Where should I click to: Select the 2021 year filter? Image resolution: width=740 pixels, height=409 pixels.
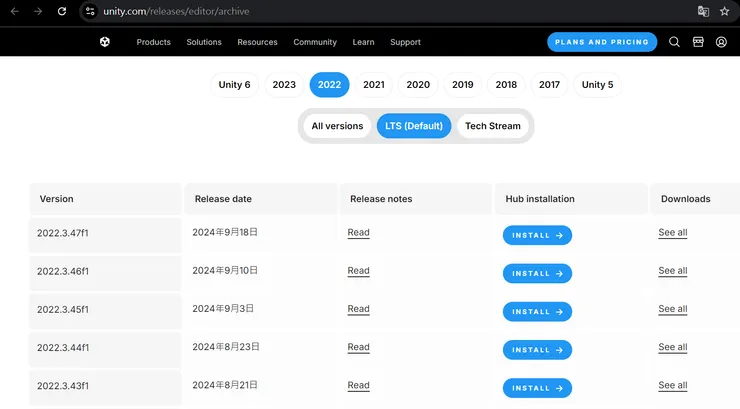(374, 85)
